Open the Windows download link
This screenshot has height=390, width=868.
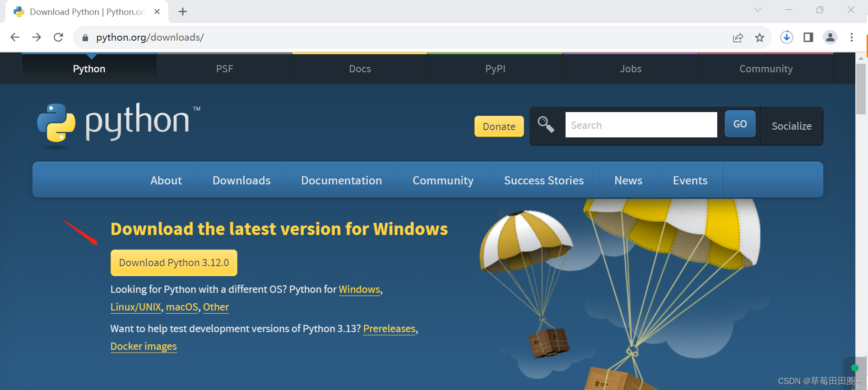click(359, 289)
